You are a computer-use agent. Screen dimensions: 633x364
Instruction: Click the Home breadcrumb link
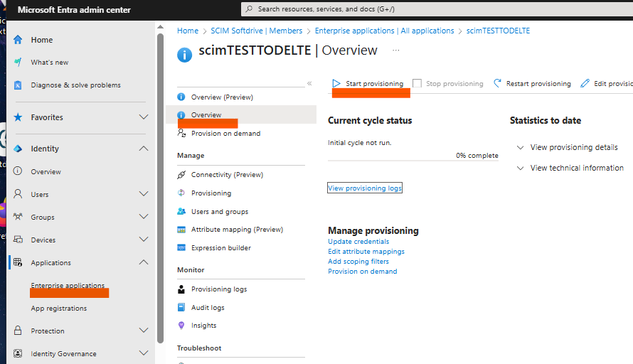pos(188,31)
